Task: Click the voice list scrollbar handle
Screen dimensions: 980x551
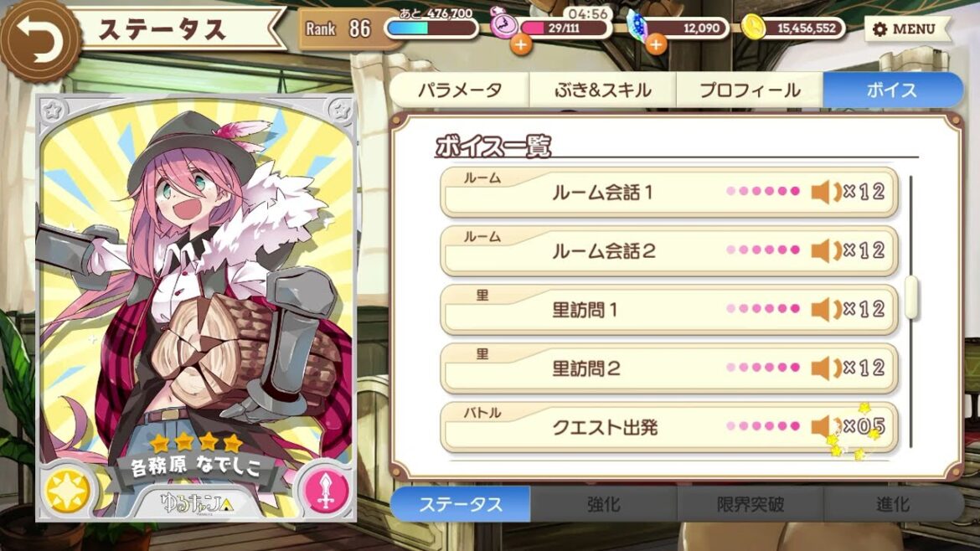Action: [911, 297]
